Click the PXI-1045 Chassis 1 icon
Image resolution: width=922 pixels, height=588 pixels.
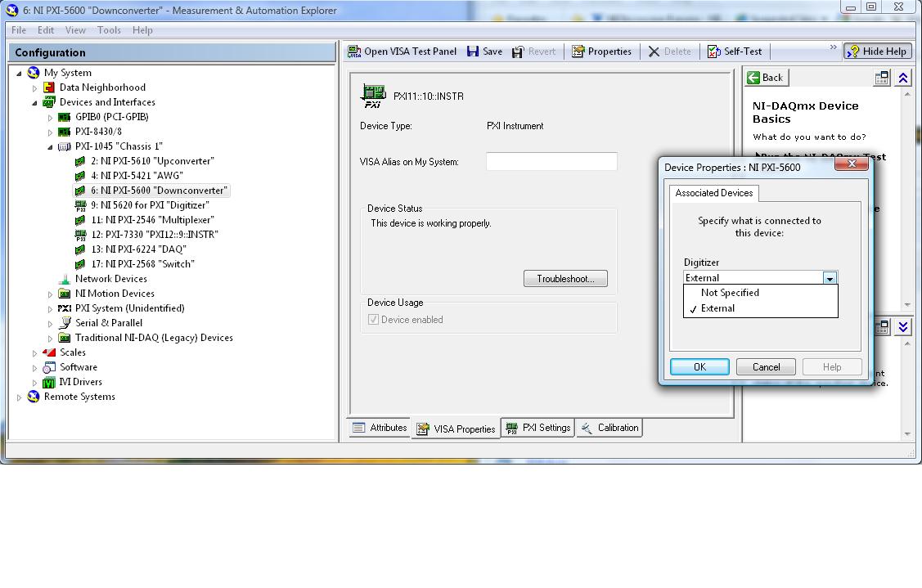click(x=64, y=146)
